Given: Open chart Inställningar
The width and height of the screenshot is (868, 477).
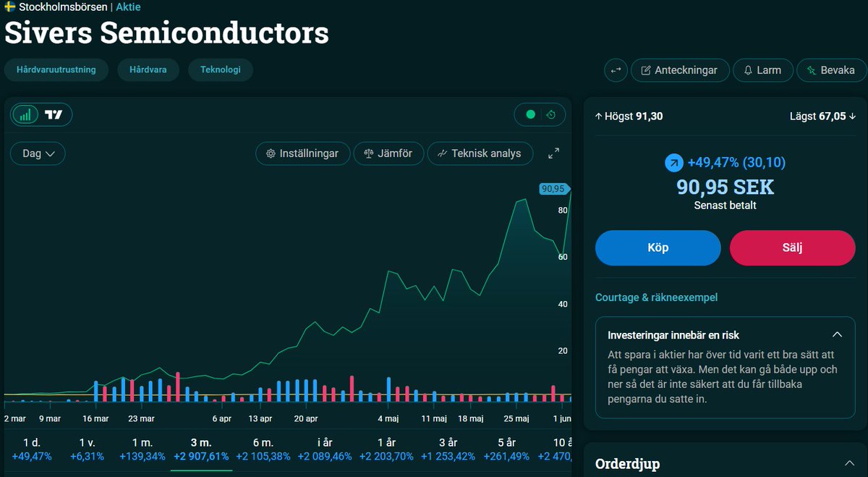Looking at the screenshot, I should pyautogui.click(x=302, y=153).
